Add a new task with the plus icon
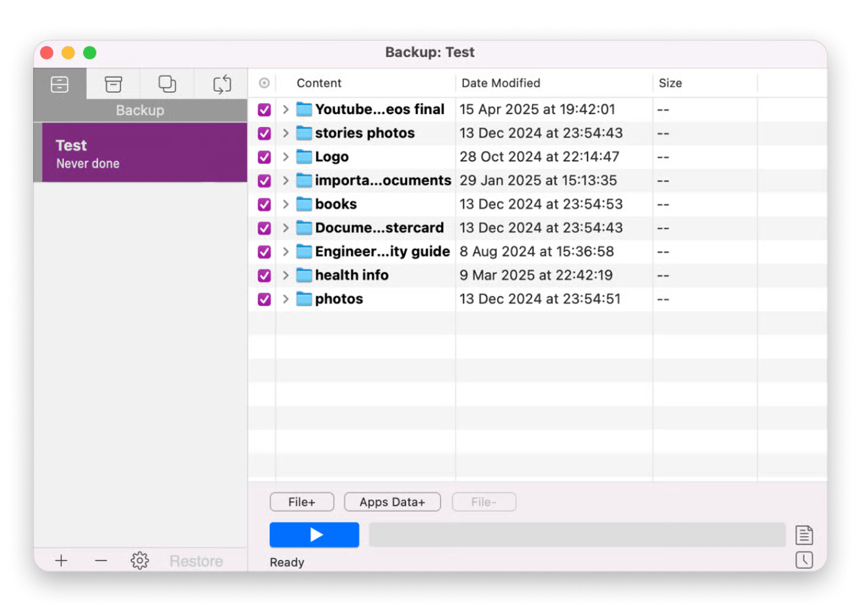Viewport: 861px width, 616px height. pyautogui.click(x=61, y=560)
